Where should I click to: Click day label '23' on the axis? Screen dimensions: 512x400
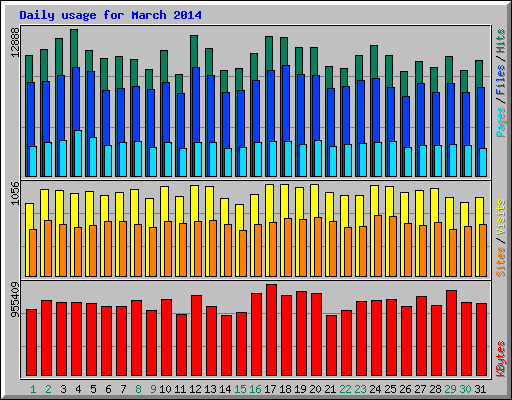(x=360, y=389)
